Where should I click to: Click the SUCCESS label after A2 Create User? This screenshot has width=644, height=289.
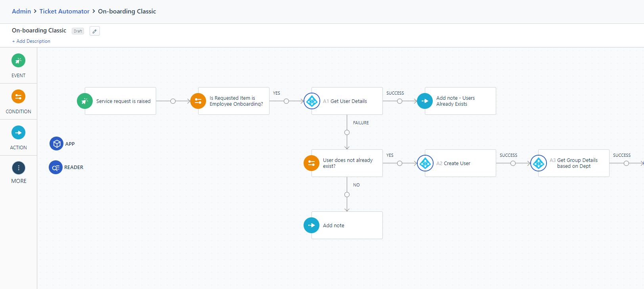(508, 156)
